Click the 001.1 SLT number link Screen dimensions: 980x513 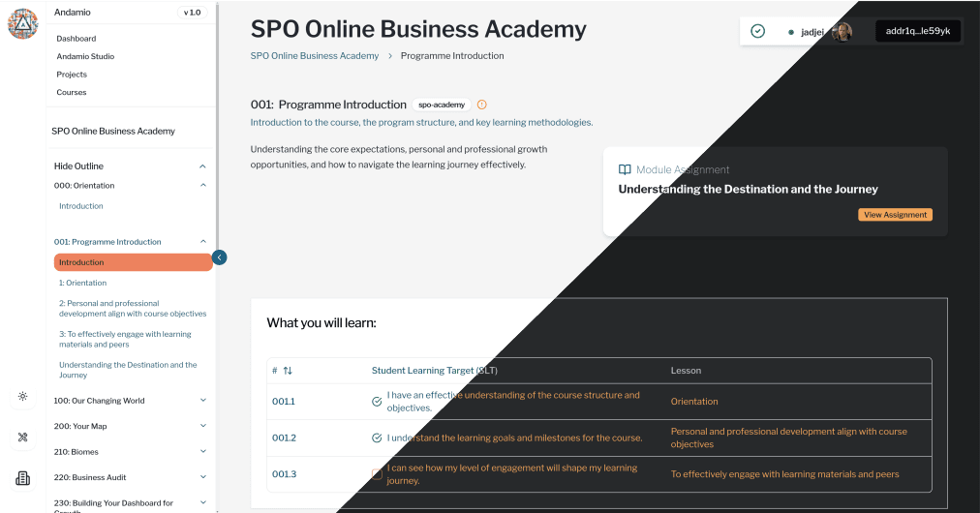click(x=284, y=401)
